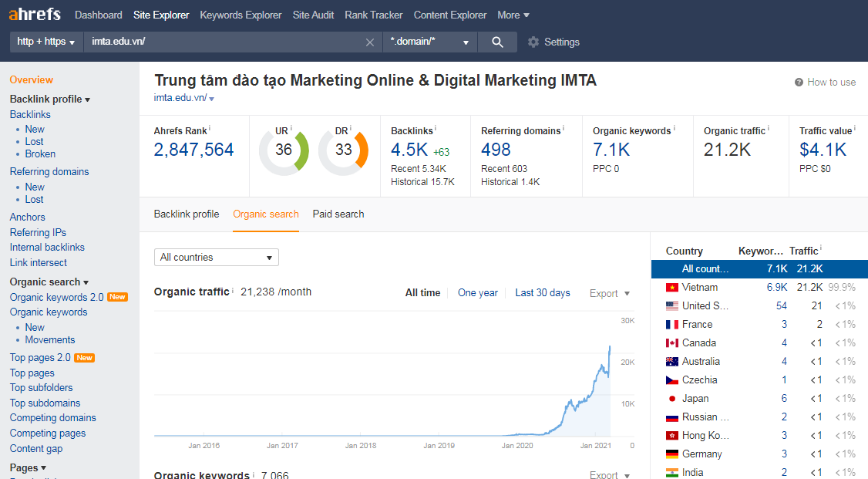The height and width of the screenshot is (479, 868).
Task: Open Movements under Organic keywords
Action: click(50, 340)
